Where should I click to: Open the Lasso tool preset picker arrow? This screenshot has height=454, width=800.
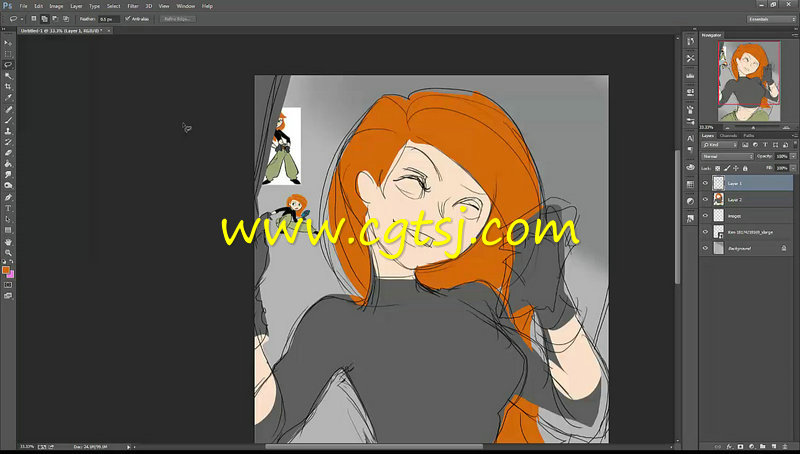(x=22, y=19)
